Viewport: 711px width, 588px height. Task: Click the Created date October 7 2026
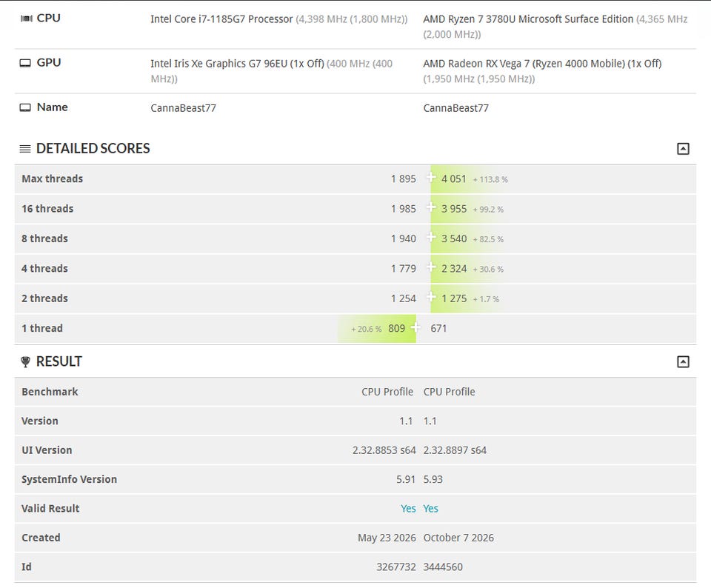[458, 538]
